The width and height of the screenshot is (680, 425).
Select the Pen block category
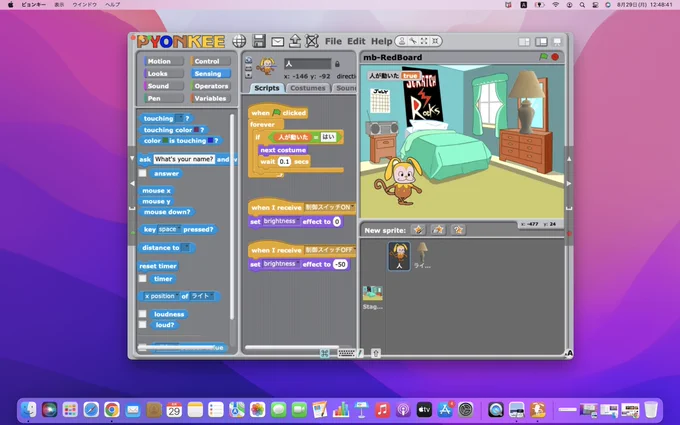tap(163, 98)
